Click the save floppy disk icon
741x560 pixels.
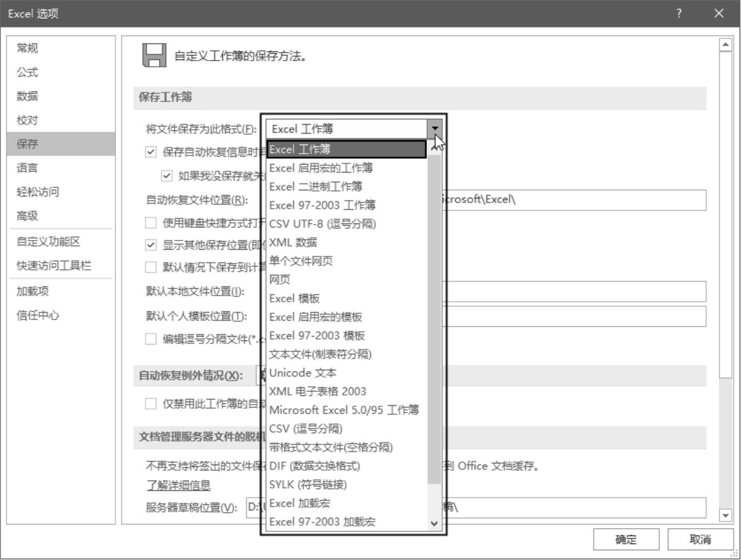[154, 55]
